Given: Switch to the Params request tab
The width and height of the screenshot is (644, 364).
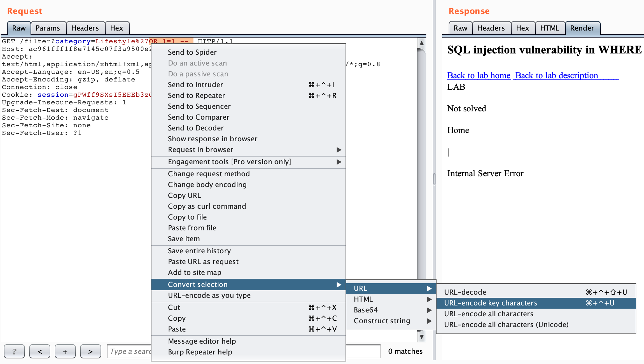Looking at the screenshot, I should tap(48, 28).
